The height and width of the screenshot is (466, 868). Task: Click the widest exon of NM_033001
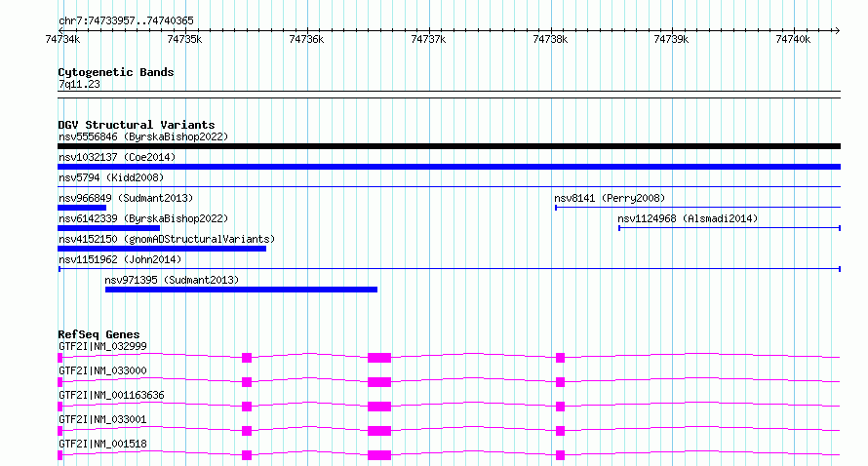tap(379, 431)
